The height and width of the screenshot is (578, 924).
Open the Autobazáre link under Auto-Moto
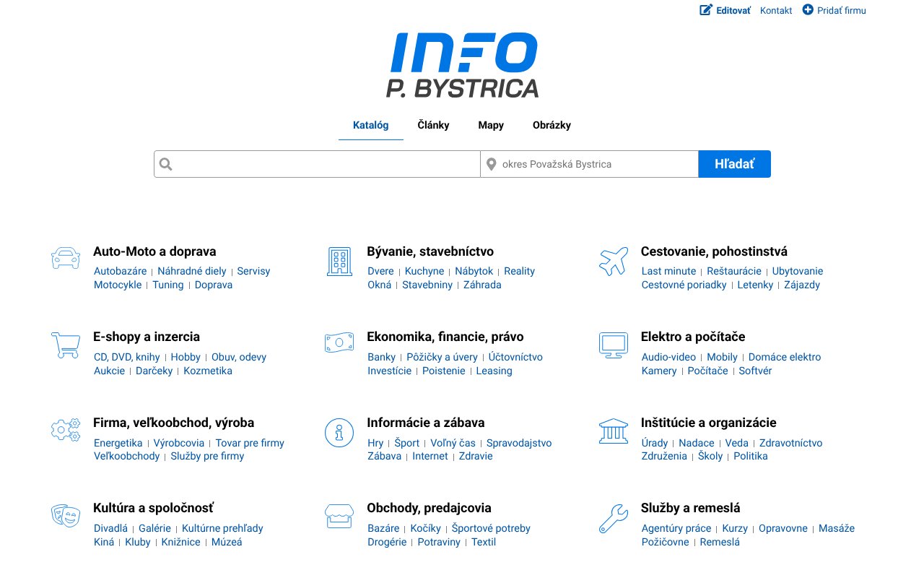[120, 270]
